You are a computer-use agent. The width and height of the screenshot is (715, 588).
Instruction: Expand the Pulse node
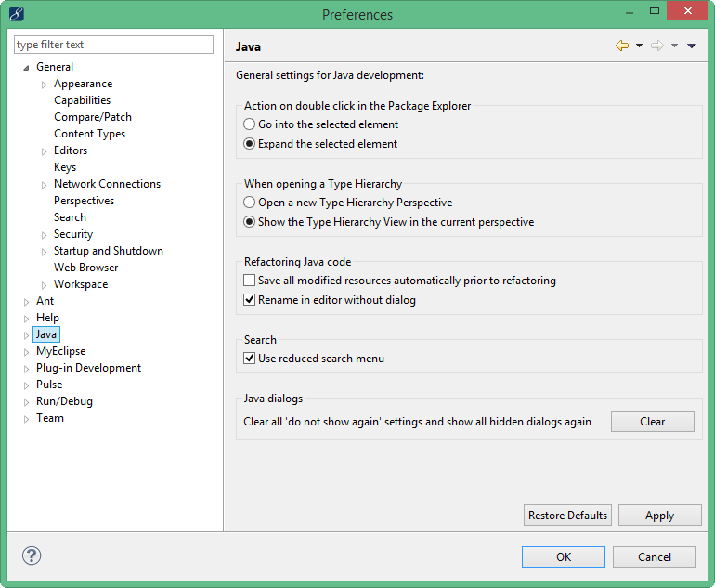click(26, 385)
